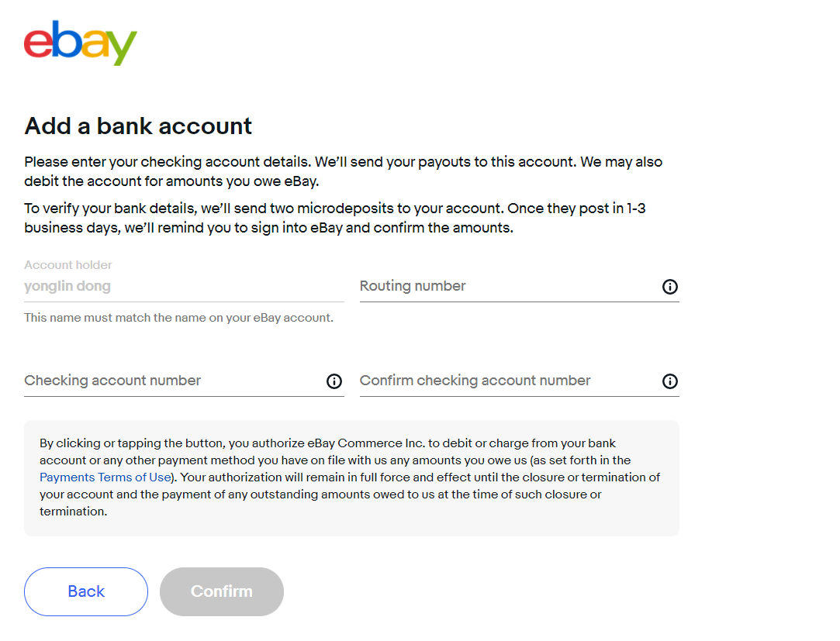Click the eBay logo

click(81, 43)
